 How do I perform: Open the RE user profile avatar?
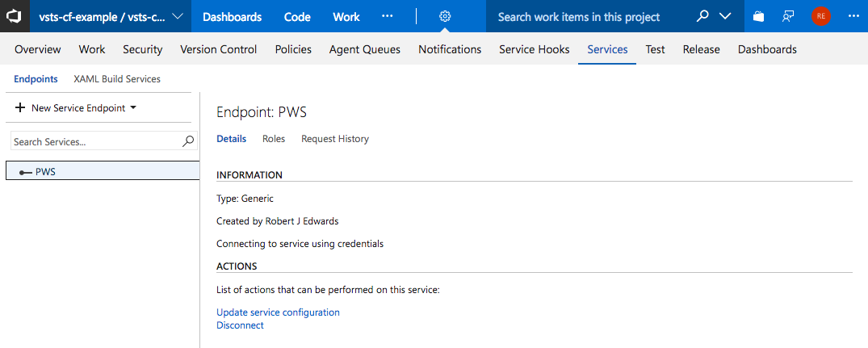821,16
